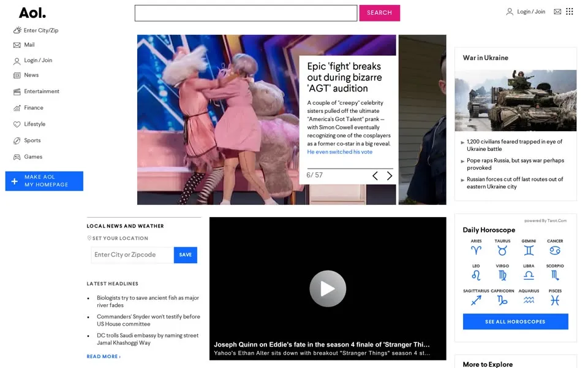The width and height of the screenshot is (588, 368).
Task: Click the weather icon beside Enter City/Zip
Action: (x=17, y=30)
